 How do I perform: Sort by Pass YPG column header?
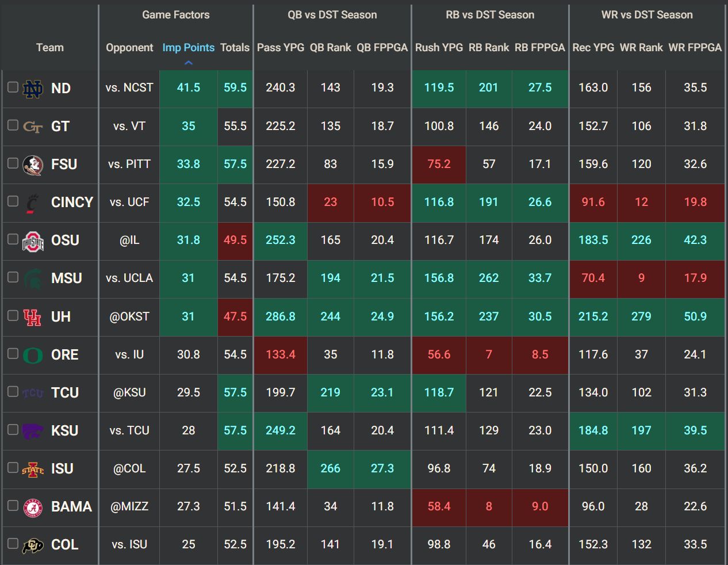pyautogui.click(x=281, y=48)
